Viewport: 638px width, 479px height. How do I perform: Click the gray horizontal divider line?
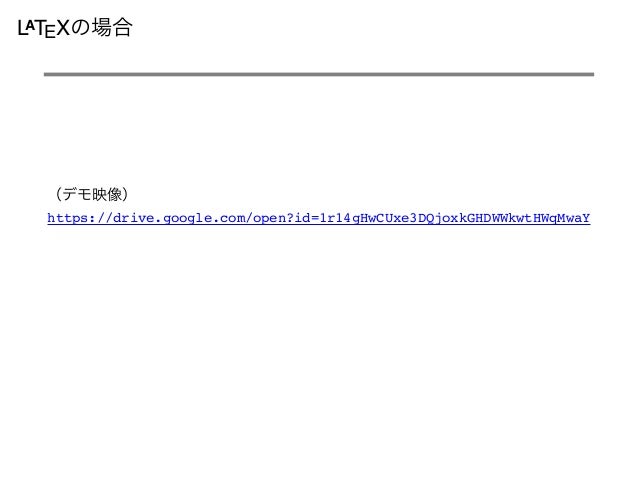click(x=319, y=74)
